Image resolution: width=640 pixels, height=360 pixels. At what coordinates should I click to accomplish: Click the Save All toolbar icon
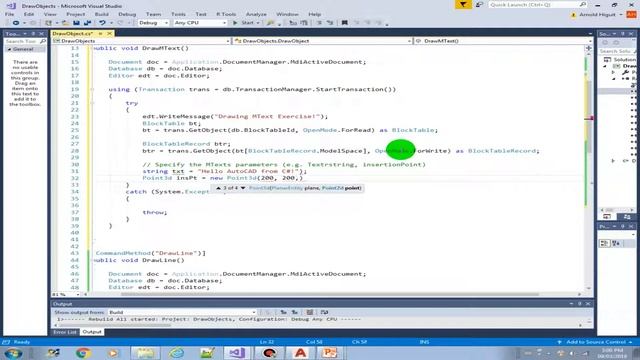(x=87, y=23)
